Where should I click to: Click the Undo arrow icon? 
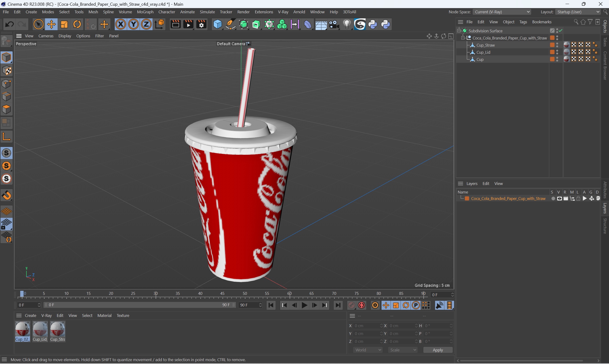tap(10, 24)
